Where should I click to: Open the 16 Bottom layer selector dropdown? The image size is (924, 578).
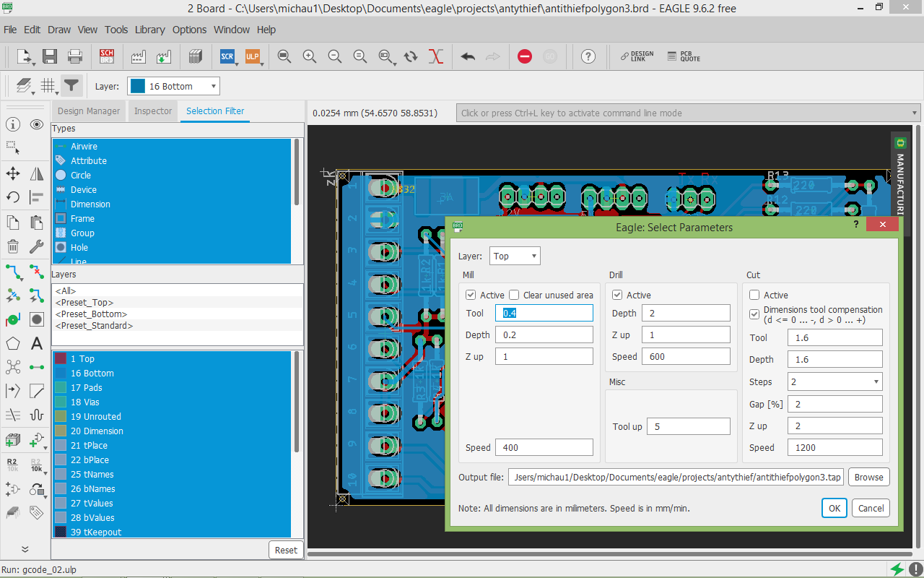point(173,87)
